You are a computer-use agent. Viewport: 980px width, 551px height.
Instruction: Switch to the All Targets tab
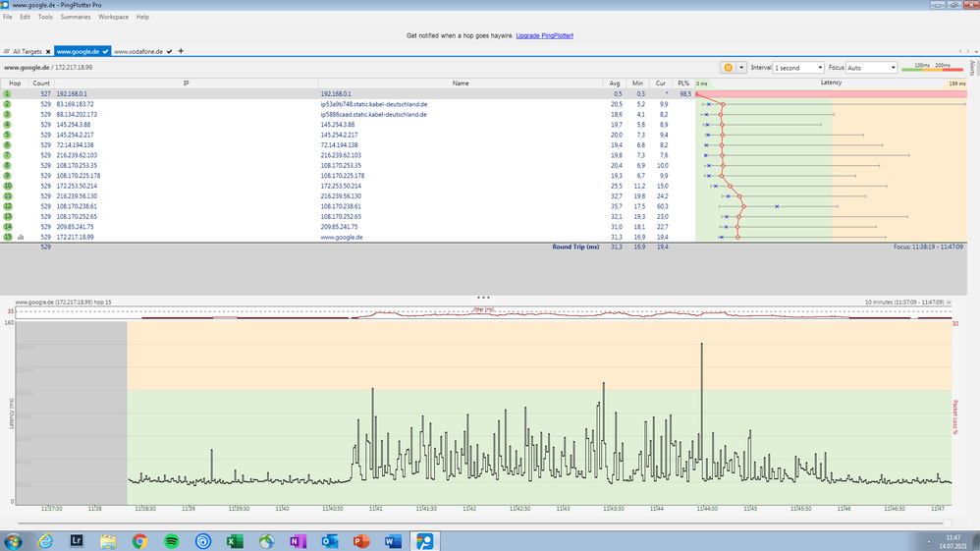click(27, 51)
